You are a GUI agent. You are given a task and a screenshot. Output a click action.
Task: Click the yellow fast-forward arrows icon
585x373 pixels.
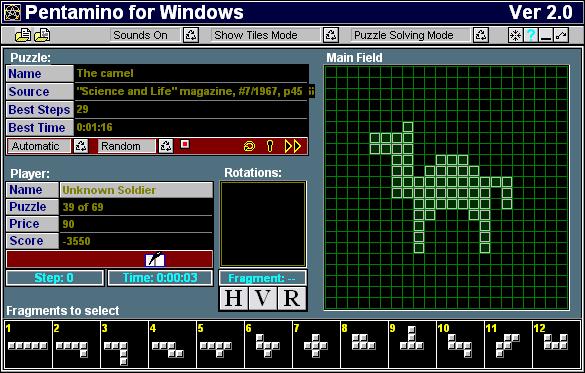click(293, 146)
